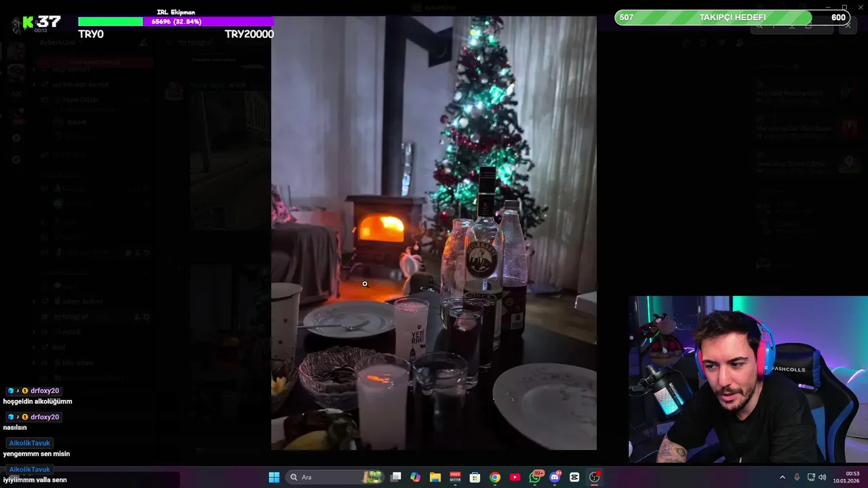Switch to Google Chrome in the taskbar
This screenshot has width=868, height=488.
495,477
